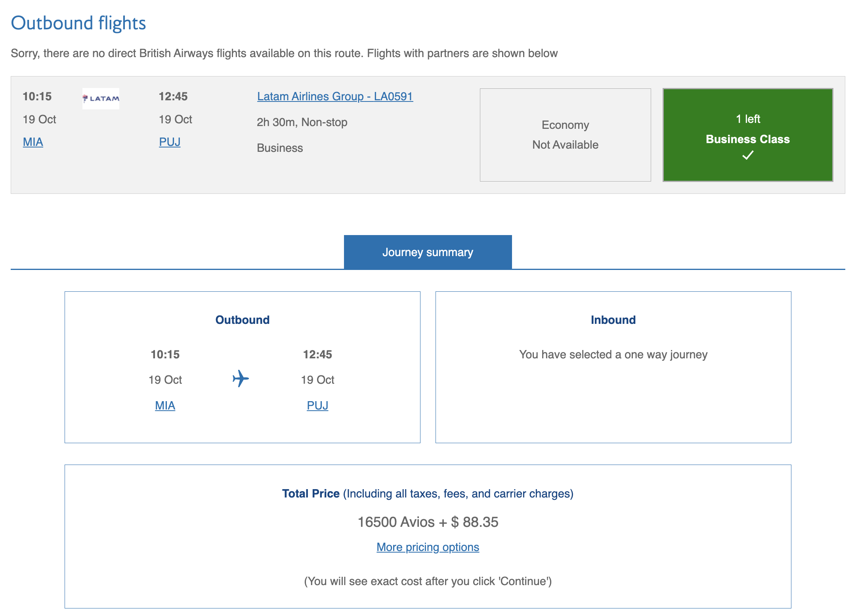This screenshot has height=616, width=856.
Task: Click the airplane icon in Outbound summary
Action: (x=241, y=379)
